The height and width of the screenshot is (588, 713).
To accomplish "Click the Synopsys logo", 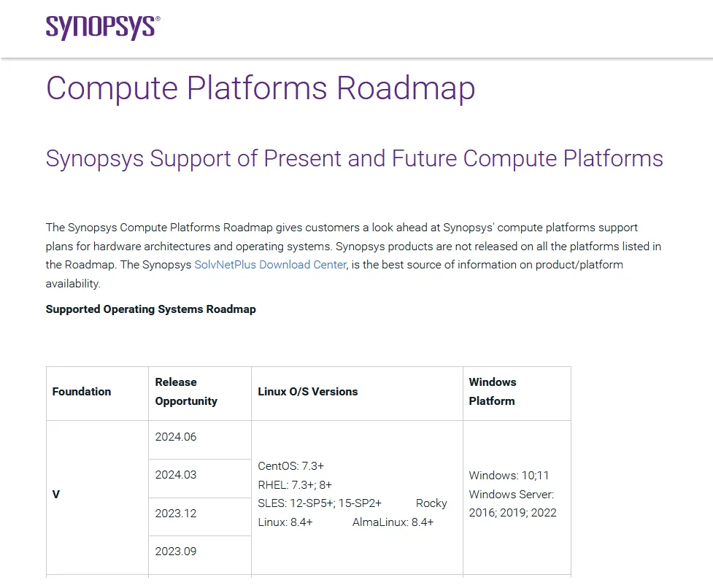I will pos(102,28).
